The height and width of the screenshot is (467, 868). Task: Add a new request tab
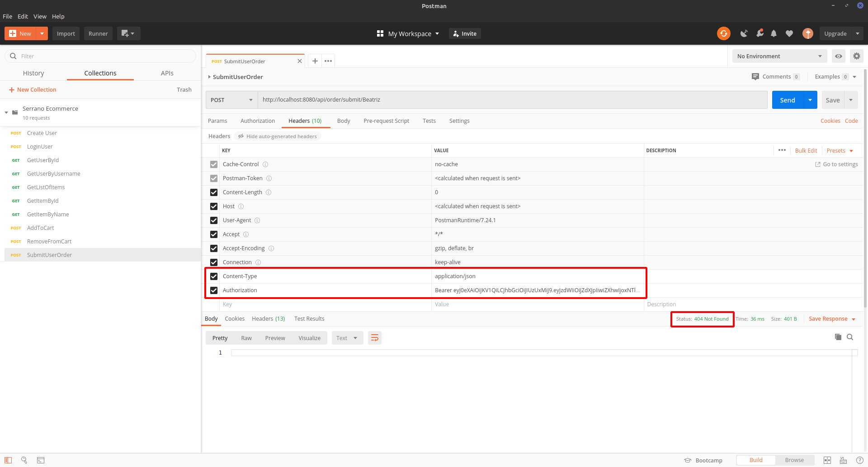click(x=315, y=61)
